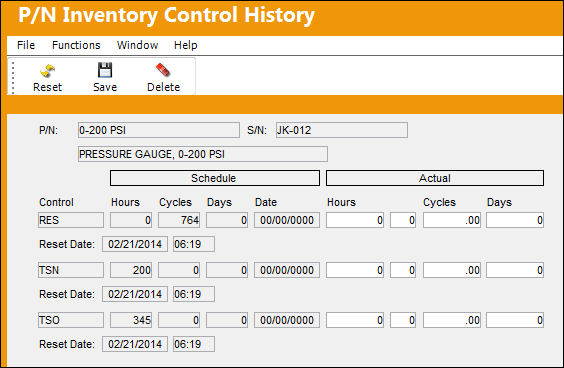Image resolution: width=564 pixels, height=368 pixels.
Task: Select the TSN control field
Action: point(71,270)
